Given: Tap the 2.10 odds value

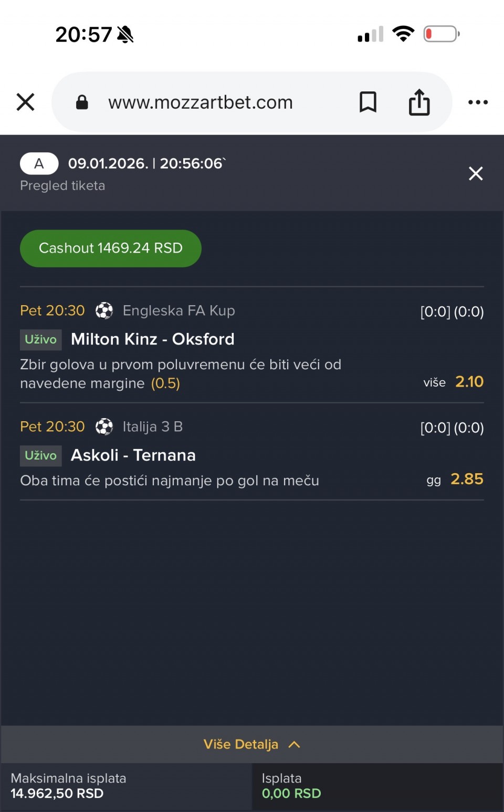Looking at the screenshot, I should [469, 382].
